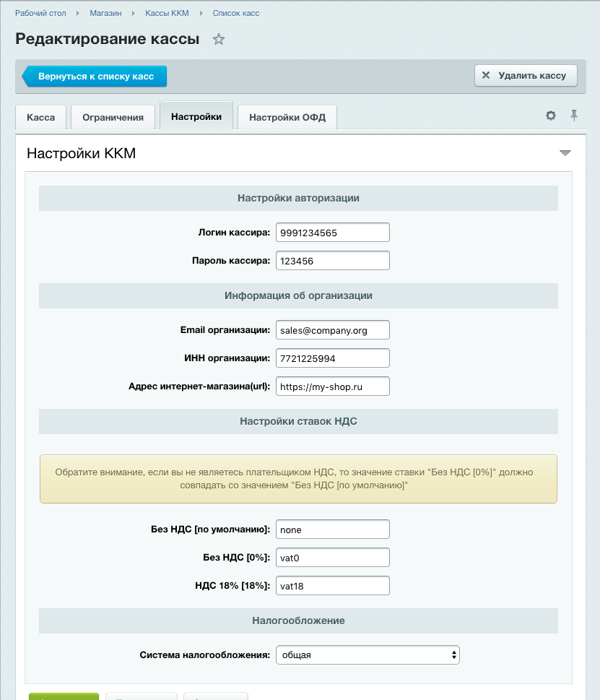Select the Настройки ОФД tab
Viewport: 600px width, 700px height.
coord(287,117)
